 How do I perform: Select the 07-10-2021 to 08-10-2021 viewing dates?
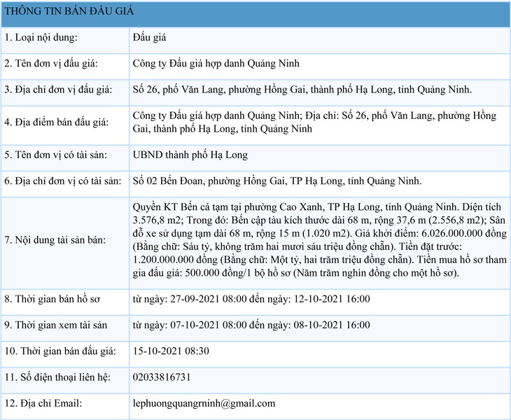click(x=251, y=325)
